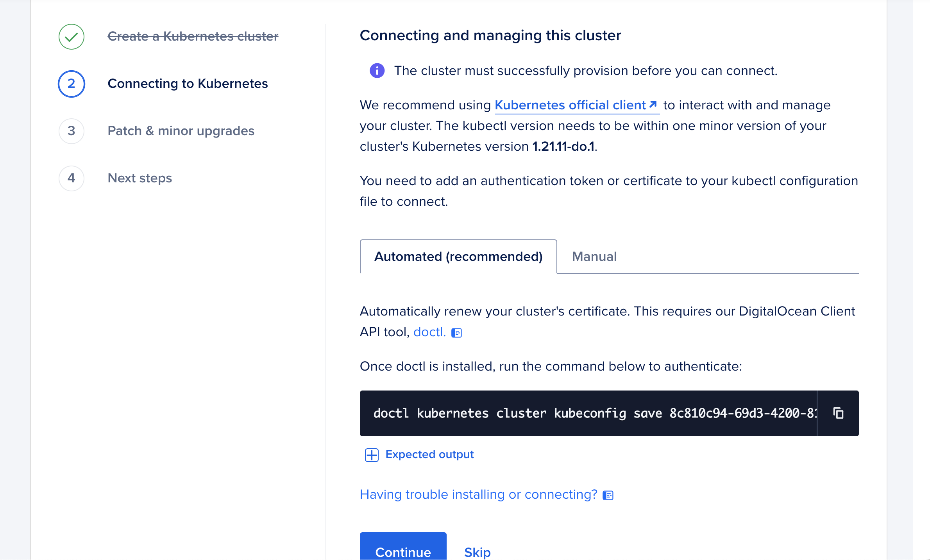Click the info icon beside provisioning notice
The height and width of the screenshot is (560, 930).
(377, 71)
